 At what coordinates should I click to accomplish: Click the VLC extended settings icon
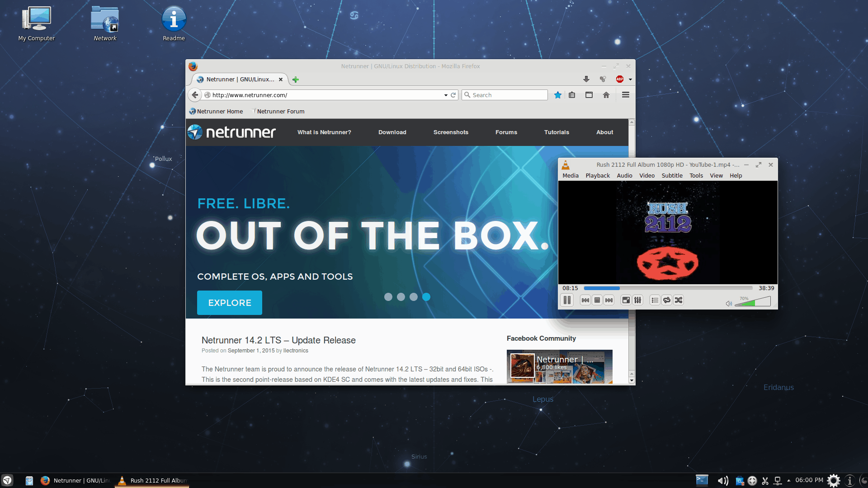click(x=637, y=300)
